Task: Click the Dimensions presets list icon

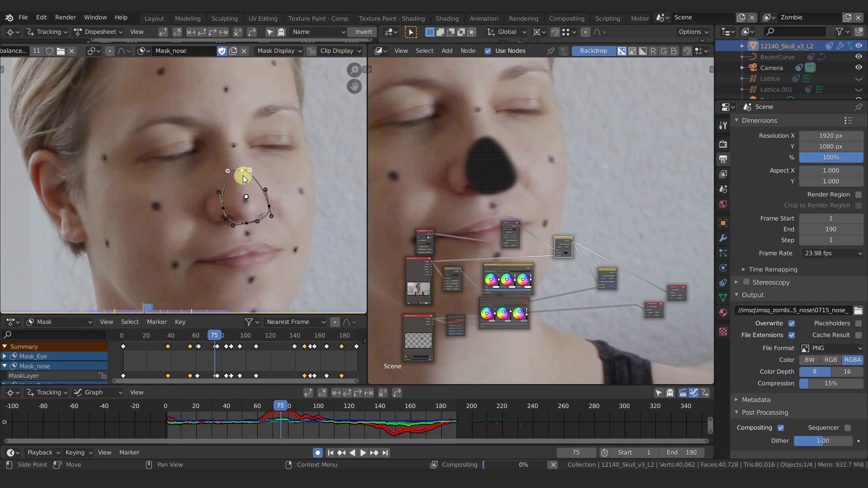Action: coord(848,121)
